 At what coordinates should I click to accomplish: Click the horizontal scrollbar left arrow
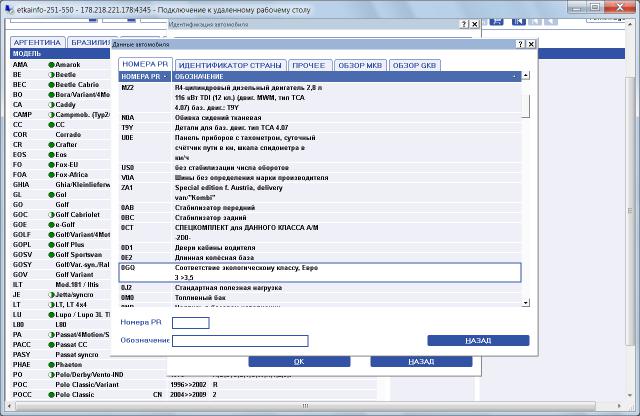[x=10, y=406]
